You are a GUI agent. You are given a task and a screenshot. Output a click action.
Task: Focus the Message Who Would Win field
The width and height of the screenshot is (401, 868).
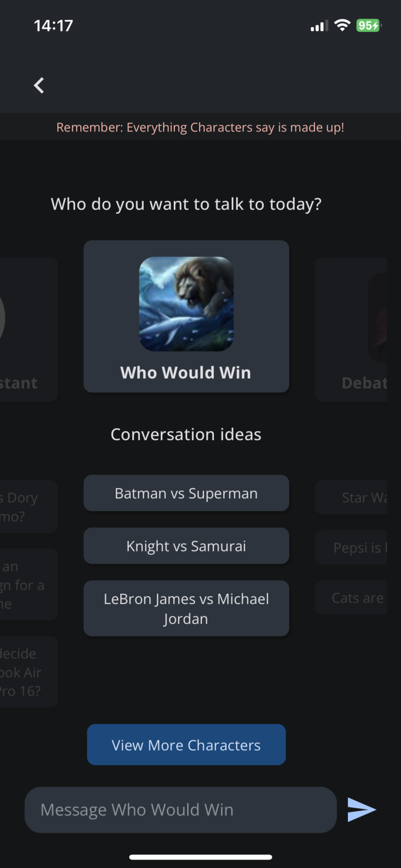coord(181,810)
